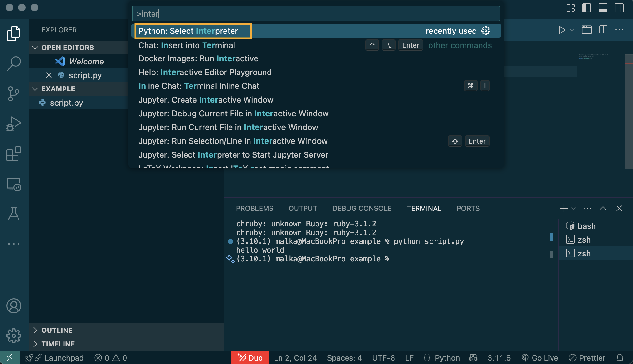Click the notifications bell in status bar
Image resolution: width=633 pixels, height=364 pixels.
pos(620,358)
